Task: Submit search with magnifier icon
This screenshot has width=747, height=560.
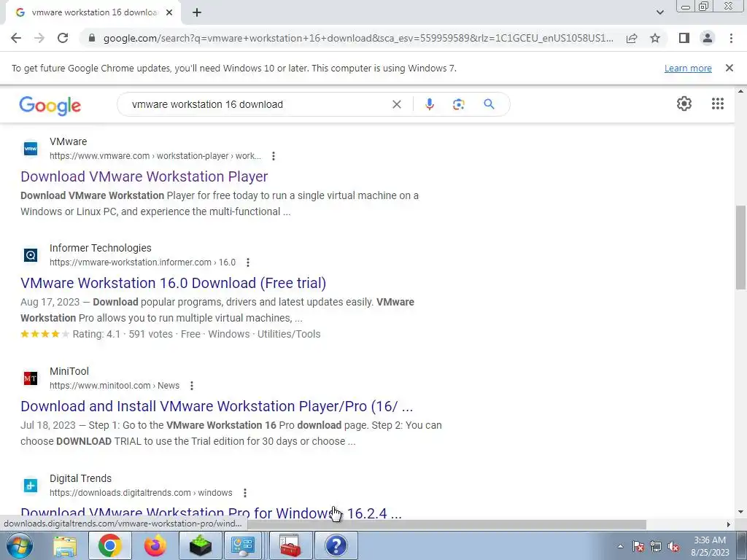Action: pos(489,104)
